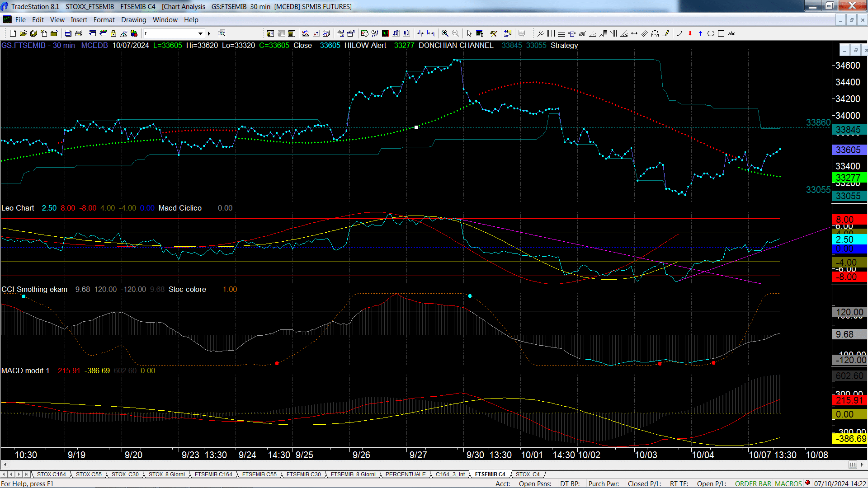
Task: Select the Andrews pitchfork drawing tool
Action: click(540, 33)
